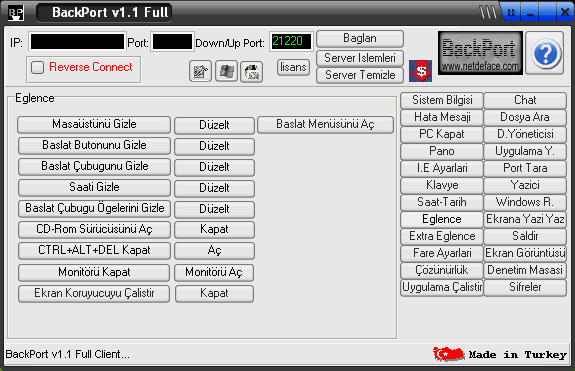Open I.E Ayarlari section
This screenshot has width=575, height=371.
[x=442, y=168]
